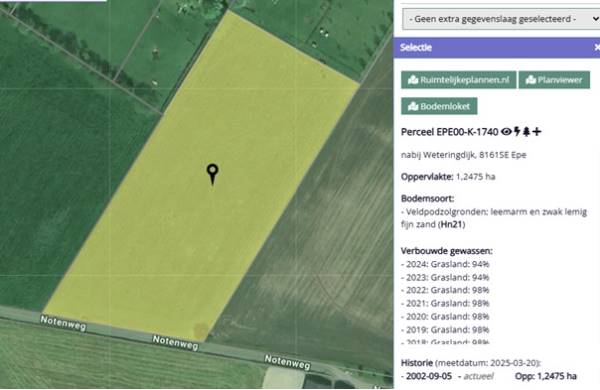Click the 2024 Grasland crop entry

(x=445, y=264)
